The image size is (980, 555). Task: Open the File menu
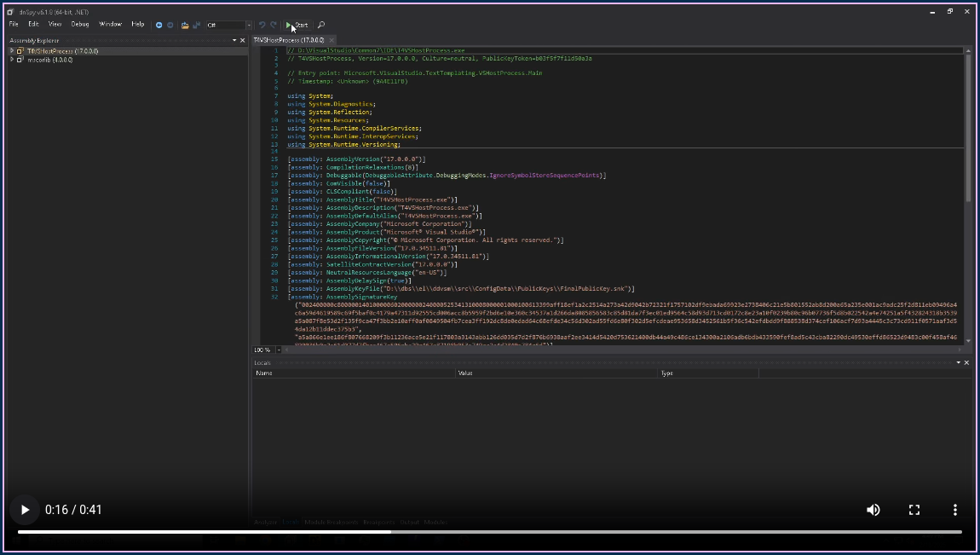click(x=14, y=25)
